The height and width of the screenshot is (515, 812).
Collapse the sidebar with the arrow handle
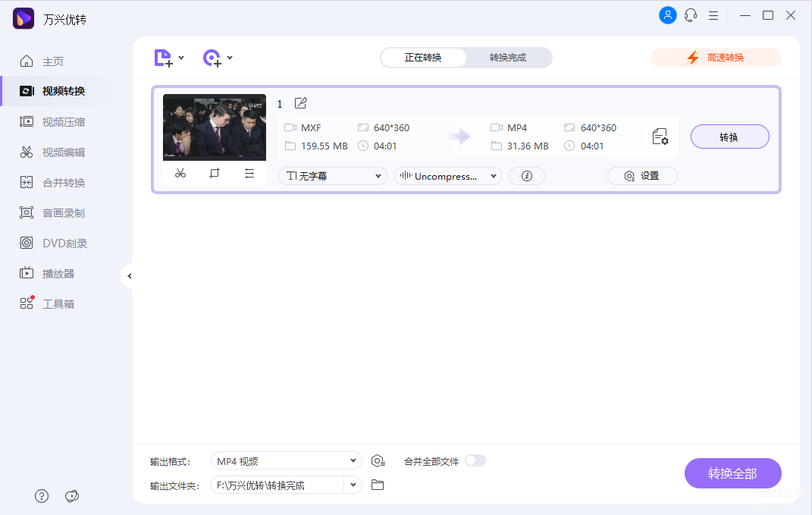tap(128, 276)
